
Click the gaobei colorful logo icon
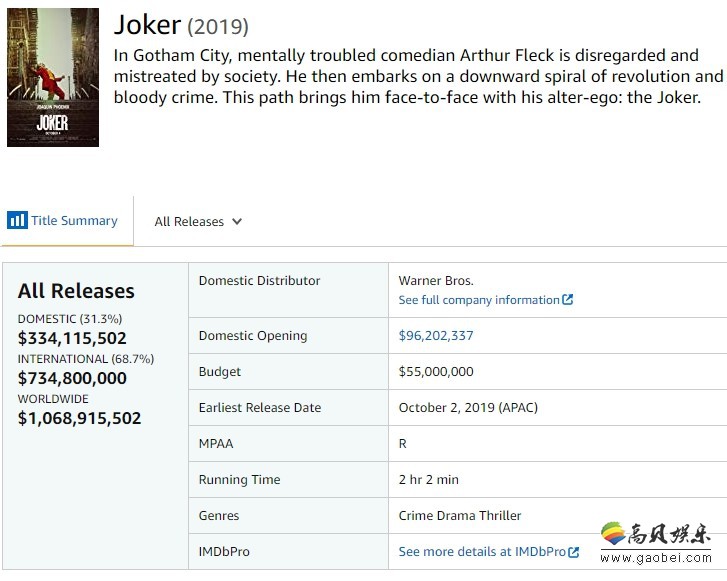[613, 534]
